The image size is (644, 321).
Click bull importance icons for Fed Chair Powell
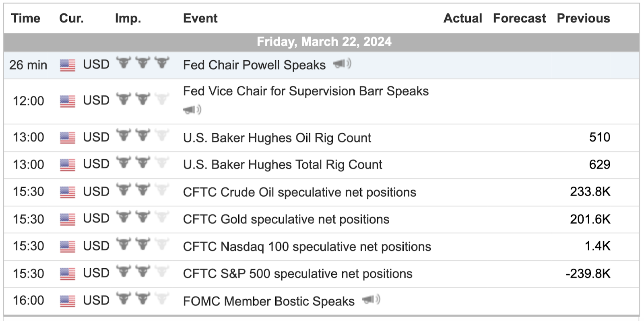click(142, 63)
